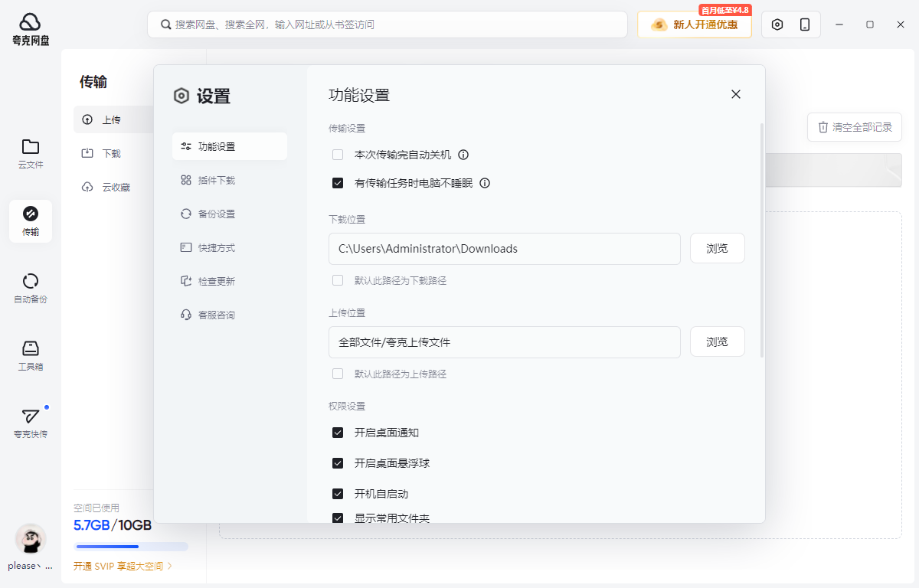Open 检查更新 settings section
Image resolution: width=919 pixels, height=588 pixels.
(x=230, y=281)
